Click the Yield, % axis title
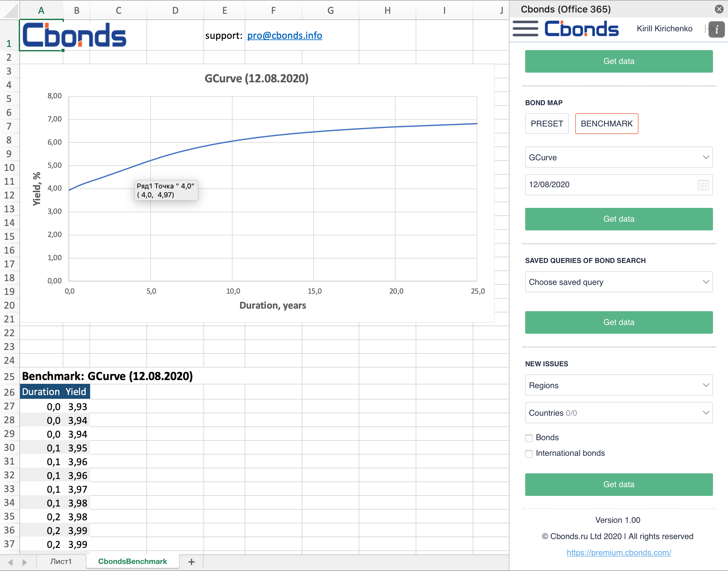 (36, 189)
